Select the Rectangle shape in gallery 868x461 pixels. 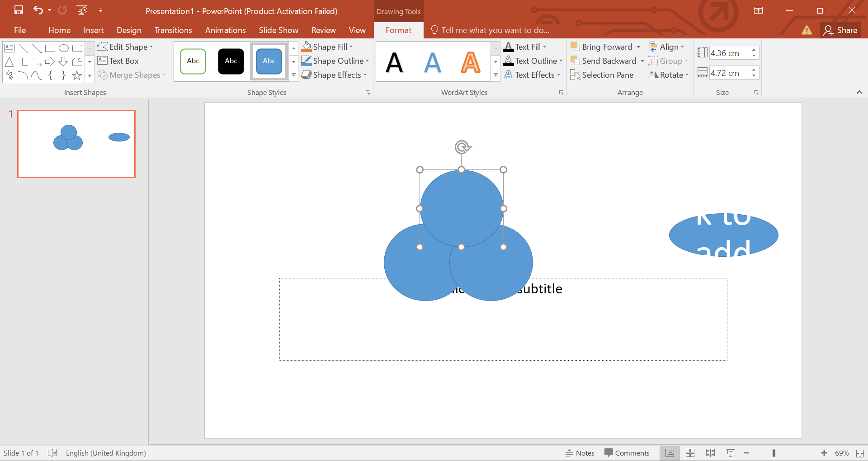pos(50,48)
